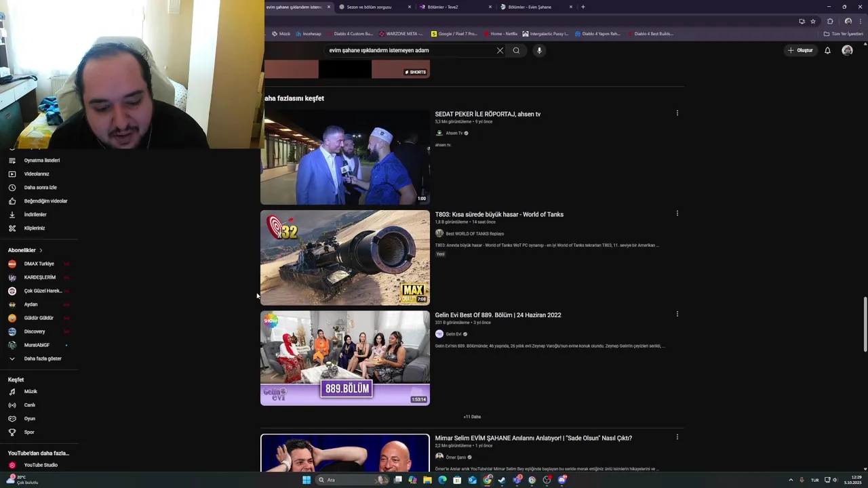Viewport: 868px width, 488px height.
Task: Open YouTube notifications bell
Action: point(827,50)
